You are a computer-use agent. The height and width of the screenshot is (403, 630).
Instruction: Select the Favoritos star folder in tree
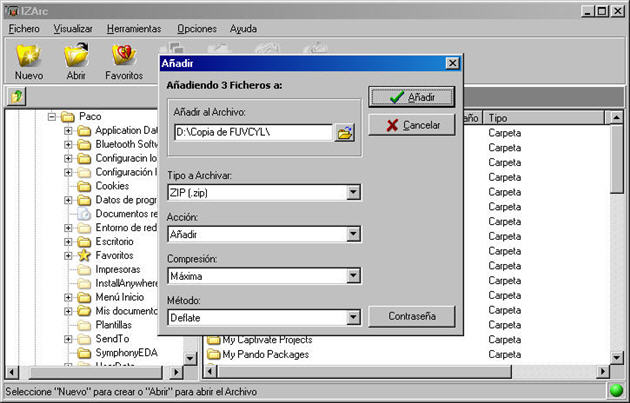[85, 255]
